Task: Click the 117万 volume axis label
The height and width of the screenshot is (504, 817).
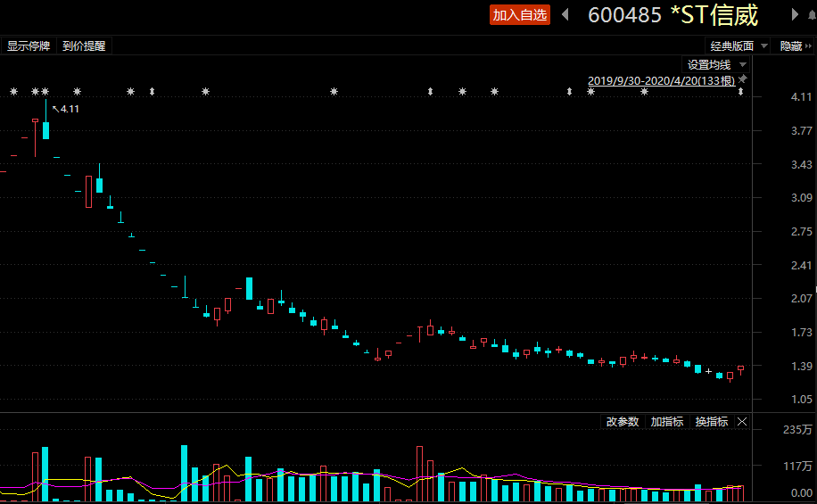Action: point(797,466)
